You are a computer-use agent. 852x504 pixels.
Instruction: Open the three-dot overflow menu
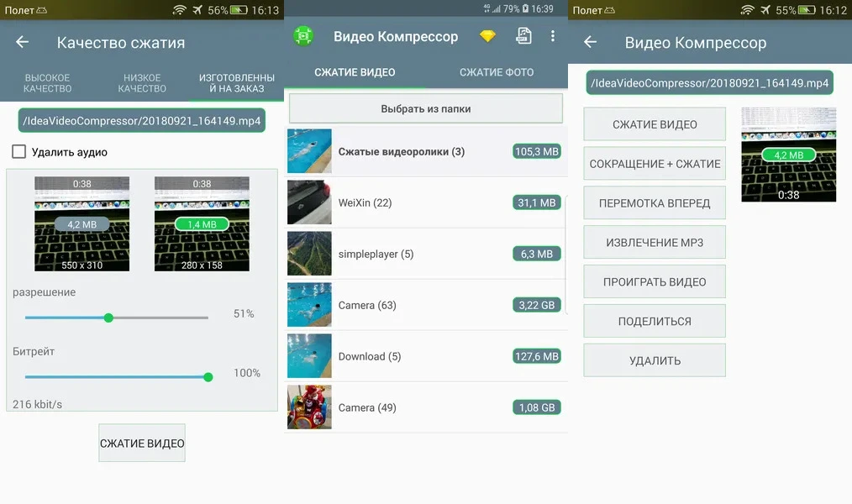553,36
